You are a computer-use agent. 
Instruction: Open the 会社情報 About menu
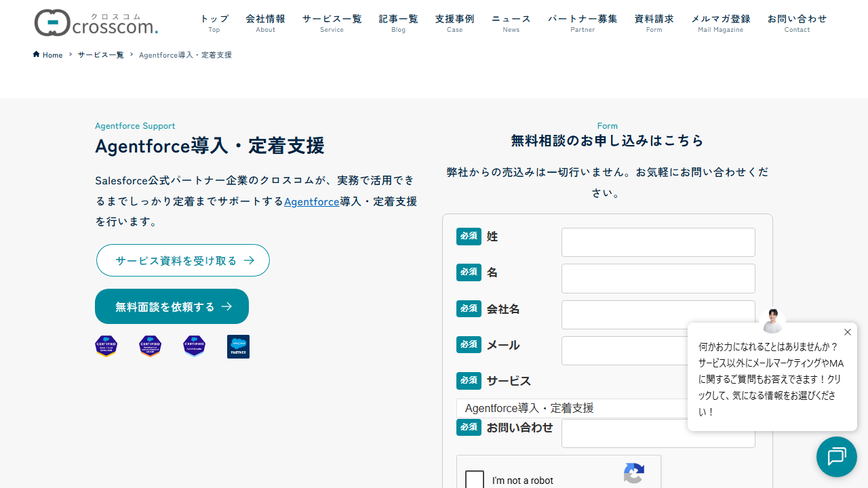pyautogui.click(x=266, y=23)
